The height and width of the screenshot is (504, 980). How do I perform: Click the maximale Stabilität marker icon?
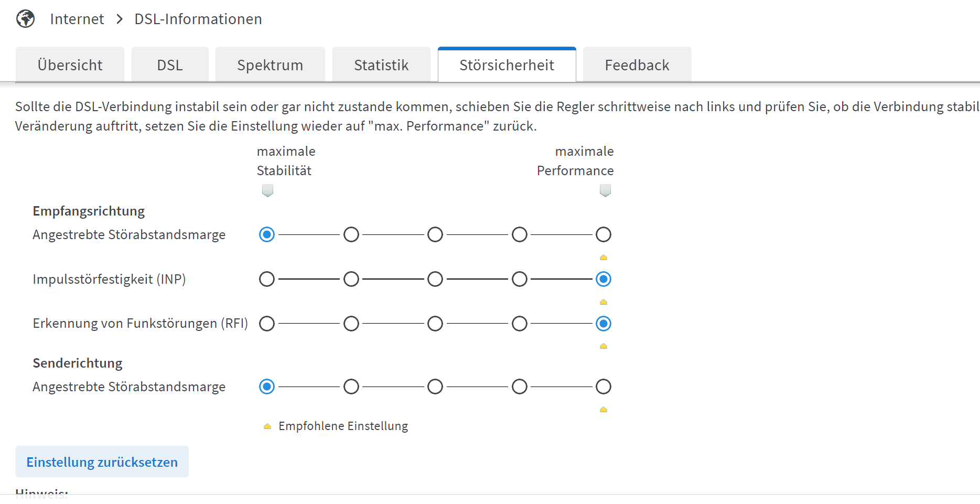point(267,190)
